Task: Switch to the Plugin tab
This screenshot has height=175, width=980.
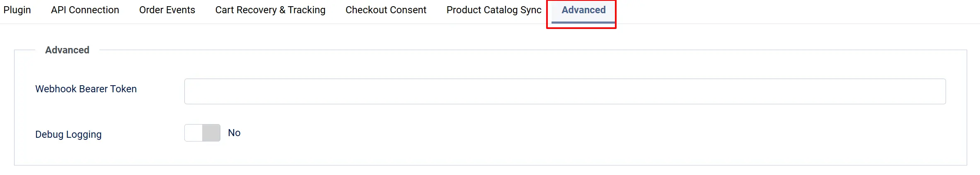Action: coord(17,10)
